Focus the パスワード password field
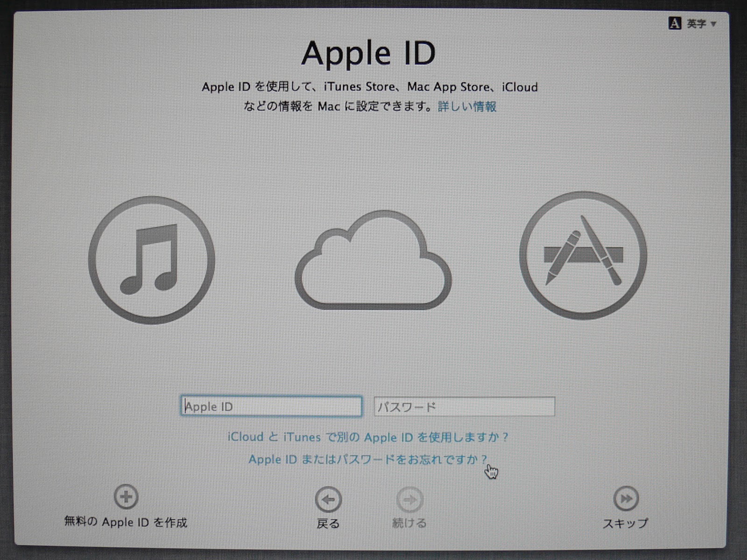This screenshot has height=560, width=747. tap(465, 406)
